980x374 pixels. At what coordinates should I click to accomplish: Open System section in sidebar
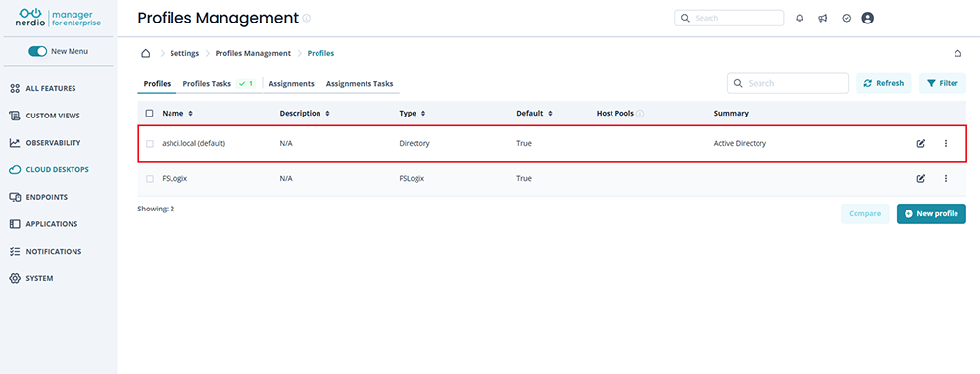tap(31, 278)
